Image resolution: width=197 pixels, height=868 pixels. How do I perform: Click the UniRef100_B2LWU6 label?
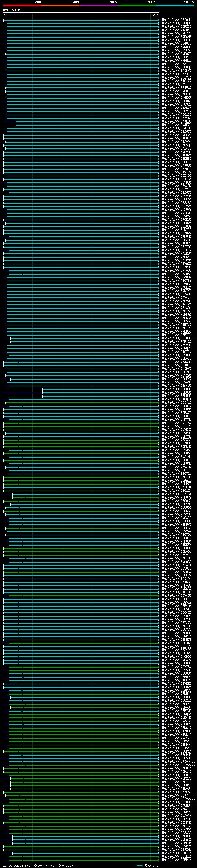coord(176,393)
